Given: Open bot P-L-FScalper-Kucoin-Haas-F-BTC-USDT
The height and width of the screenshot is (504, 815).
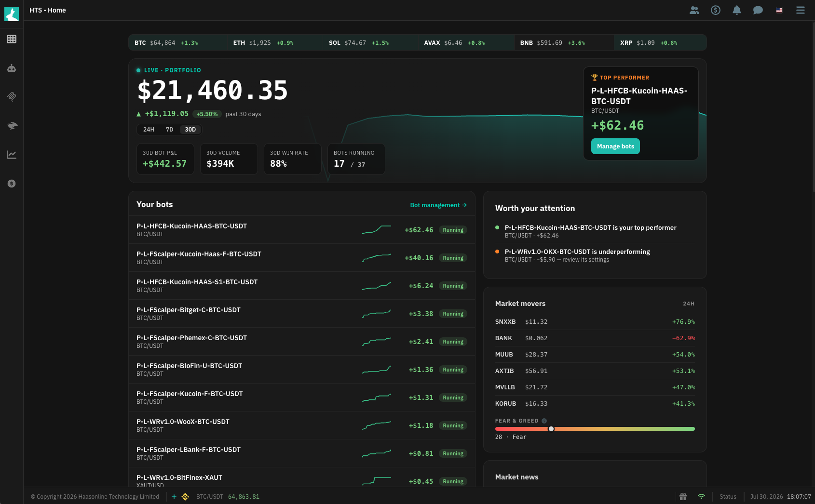Looking at the screenshot, I should point(302,258).
